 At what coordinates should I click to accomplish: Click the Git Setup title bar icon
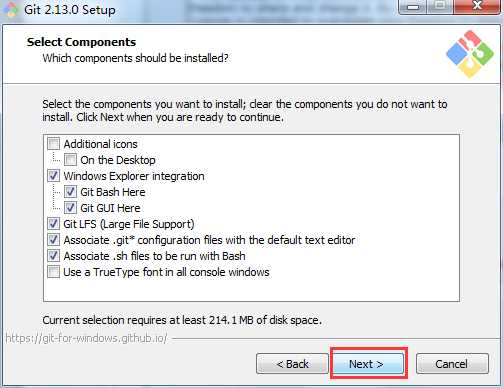[11, 9]
